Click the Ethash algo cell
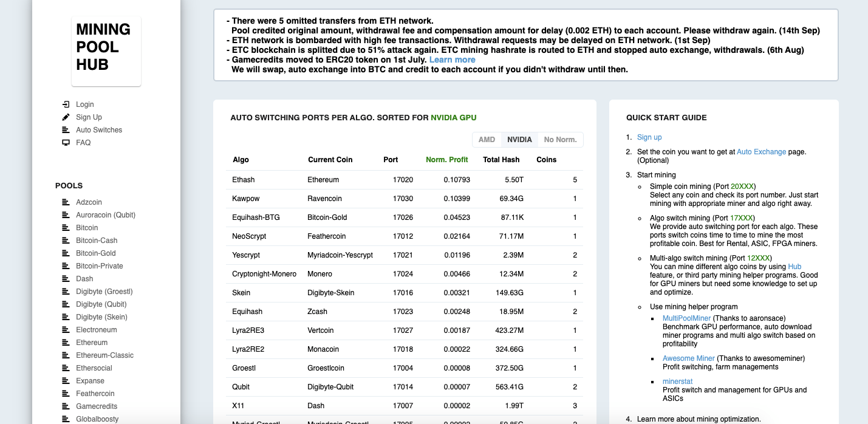The image size is (868, 424). point(244,180)
